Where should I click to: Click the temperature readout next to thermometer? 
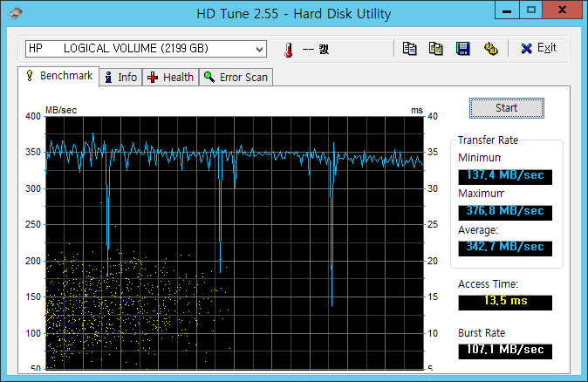click(x=316, y=49)
